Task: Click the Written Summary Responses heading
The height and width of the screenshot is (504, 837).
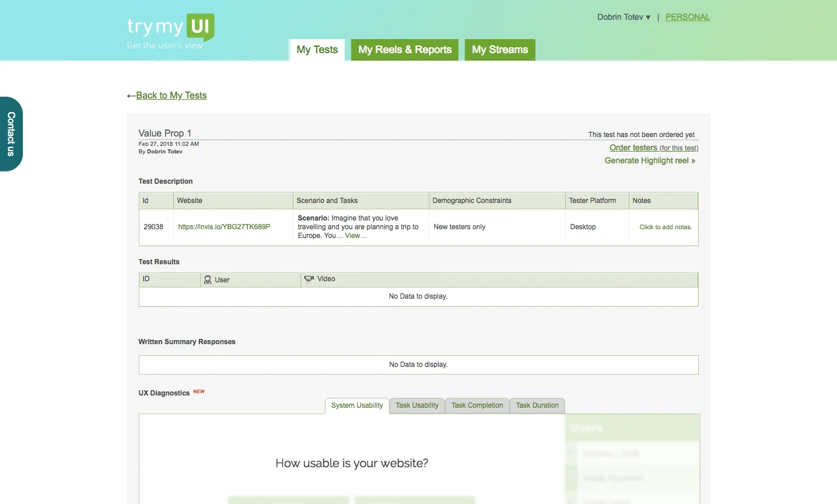Action: coord(187,342)
